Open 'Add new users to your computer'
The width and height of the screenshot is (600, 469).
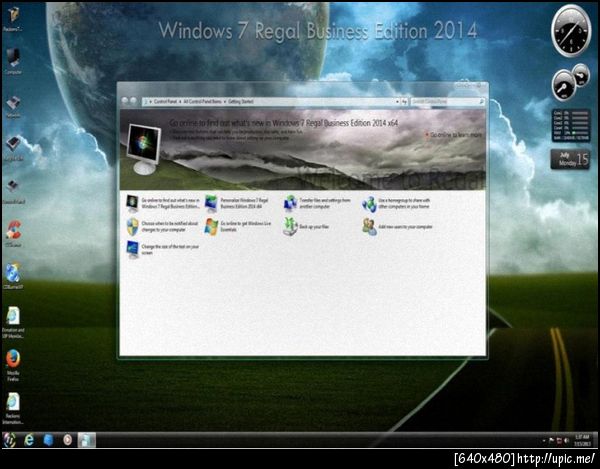click(x=398, y=226)
